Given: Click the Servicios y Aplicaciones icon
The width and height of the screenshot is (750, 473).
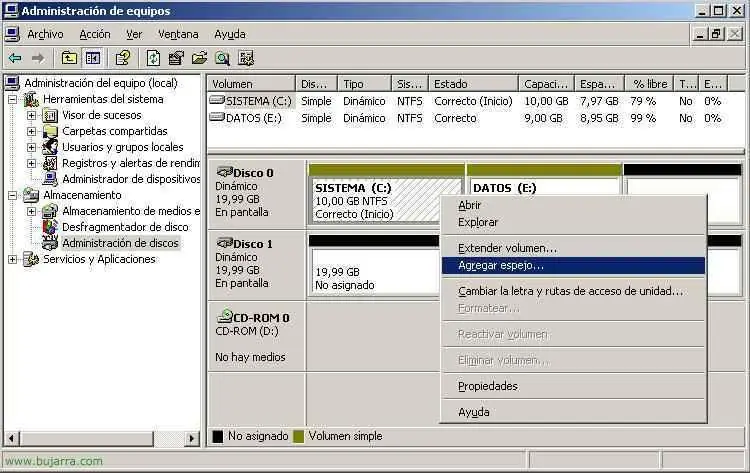Looking at the screenshot, I should coord(31,259).
